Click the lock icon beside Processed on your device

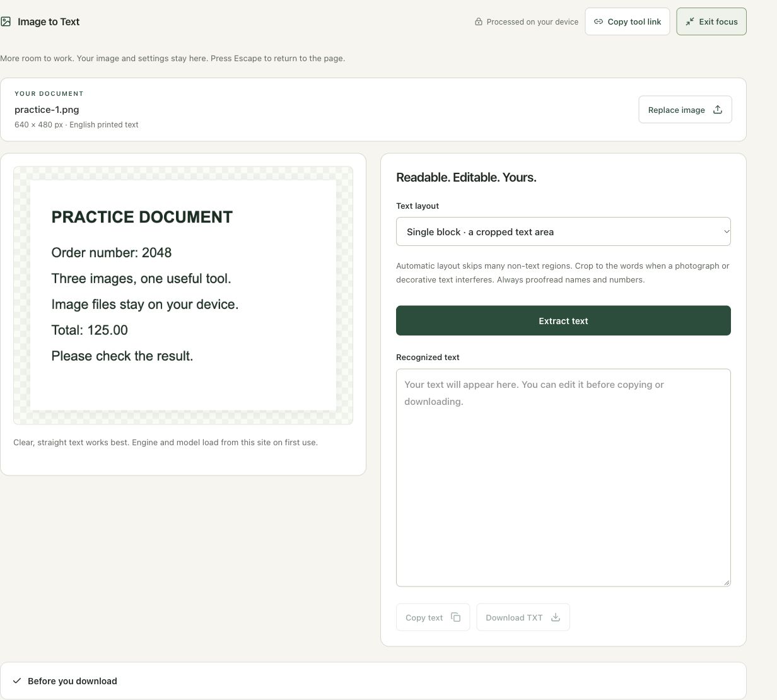(479, 21)
